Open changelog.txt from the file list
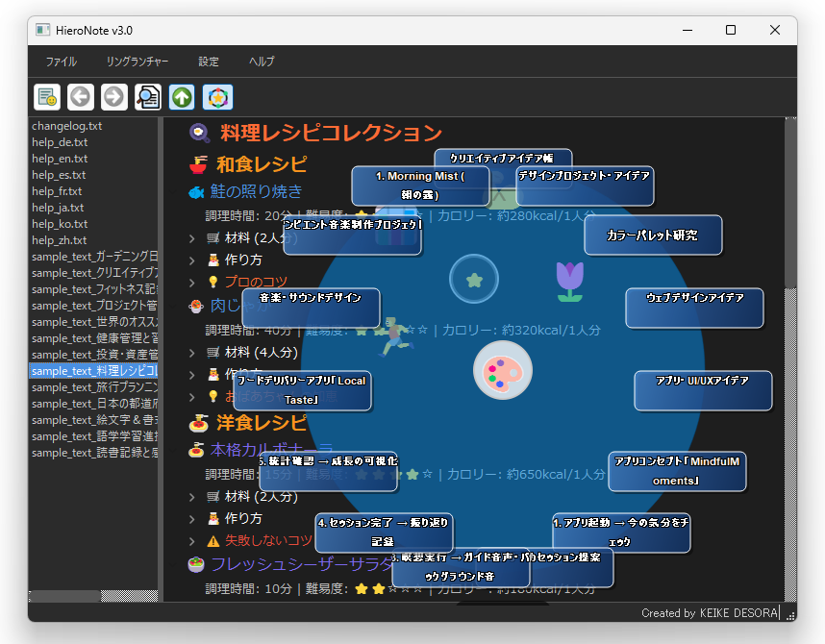This screenshot has height=644, width=825. (x=66, y=125)
